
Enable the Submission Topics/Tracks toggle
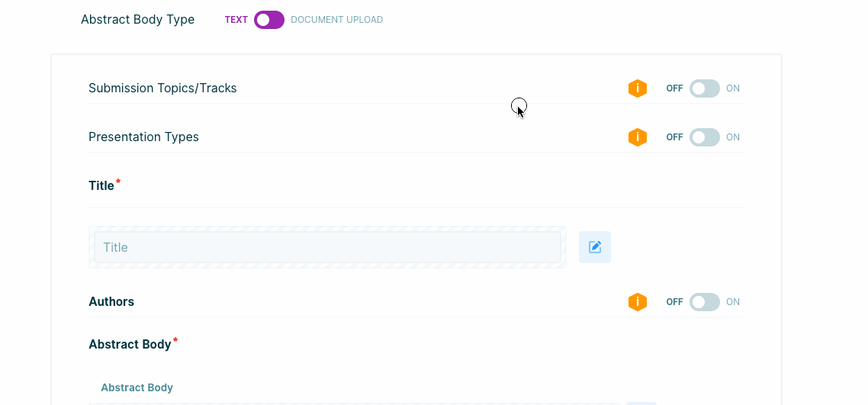coord(704,88)
